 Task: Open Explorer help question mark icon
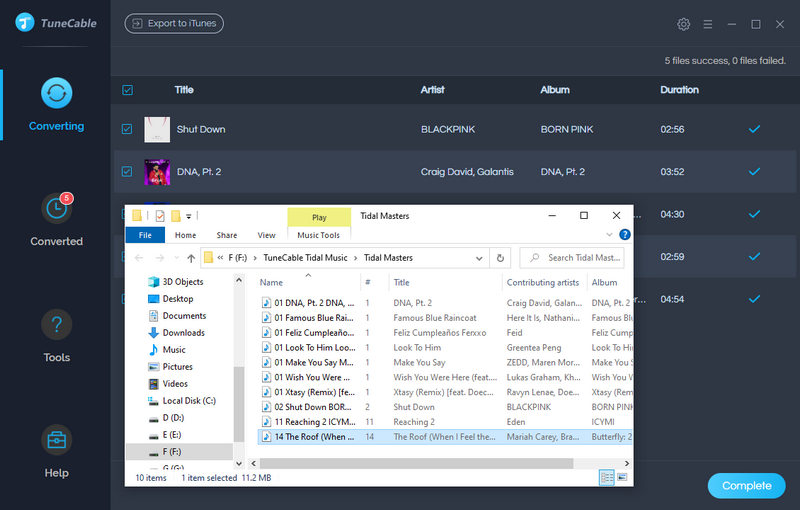(x=624, y=235)
